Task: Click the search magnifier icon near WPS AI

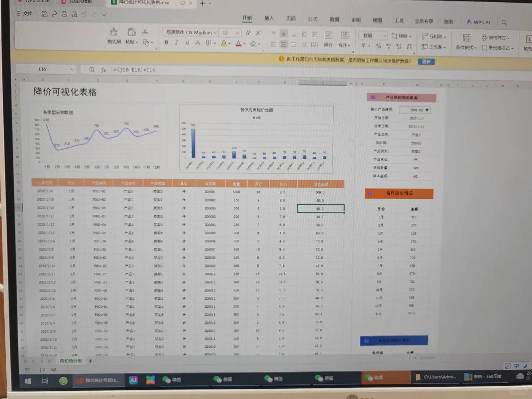Action: (504, 23)
